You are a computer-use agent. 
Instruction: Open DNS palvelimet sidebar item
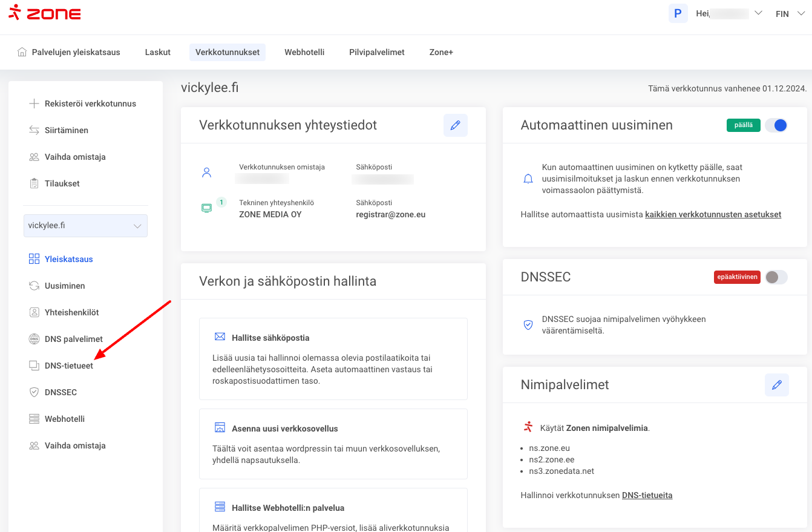pos(73,339)
